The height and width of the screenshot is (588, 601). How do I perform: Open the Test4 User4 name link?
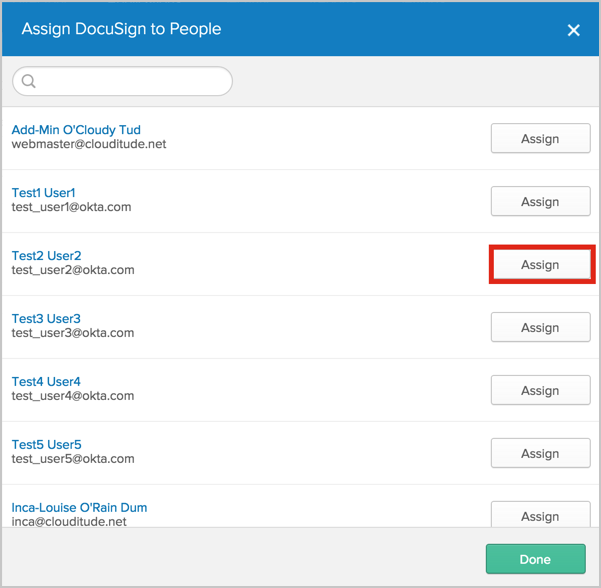click(46, 382)
